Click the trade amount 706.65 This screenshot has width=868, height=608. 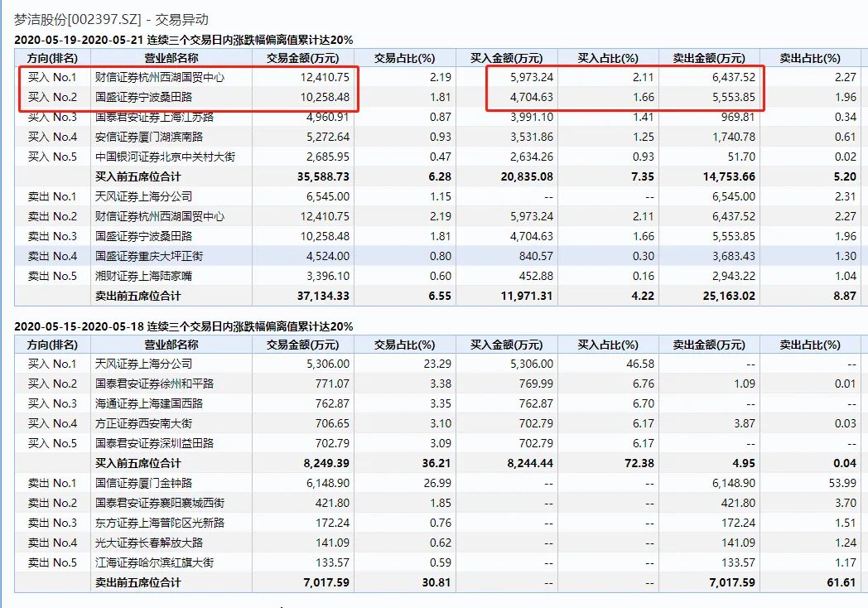pos(332,423)
